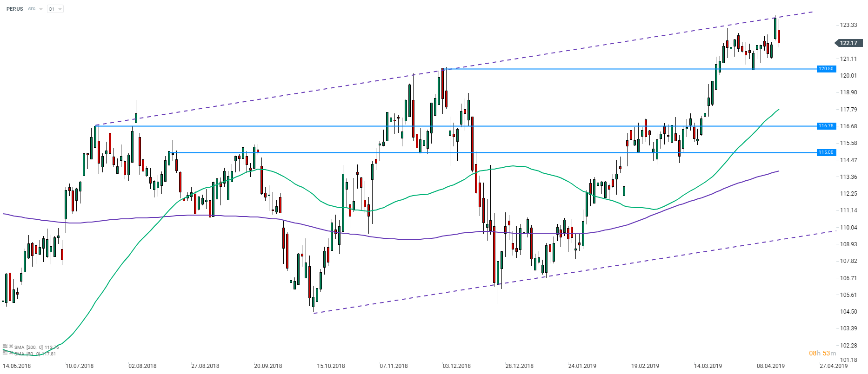Click the 24.01.2019 date on time axis
The image size is (868, 374).
coord(582,366)
